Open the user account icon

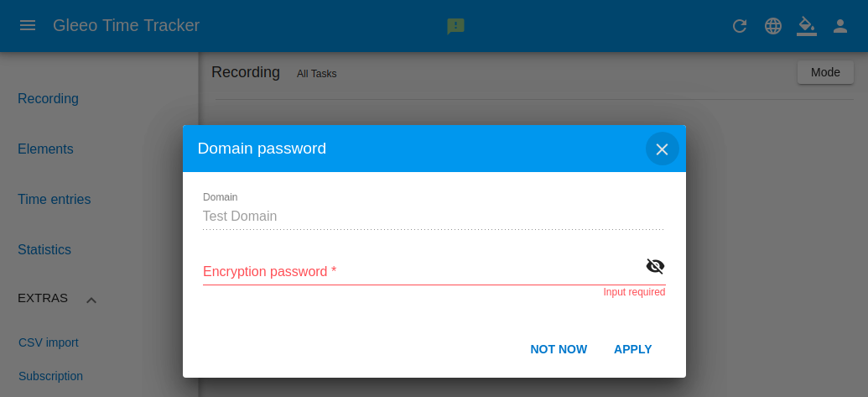pyautogui.click(x=840, y=26)
